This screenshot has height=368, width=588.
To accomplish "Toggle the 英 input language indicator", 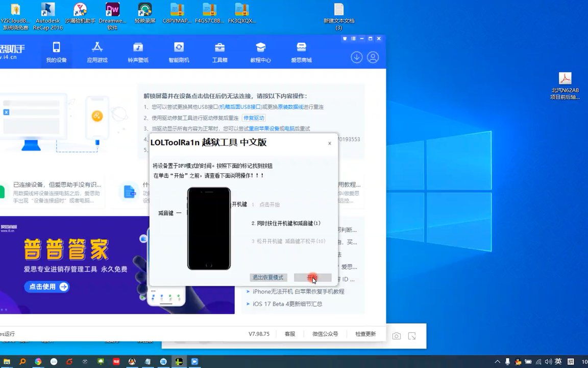I will 558,362.
